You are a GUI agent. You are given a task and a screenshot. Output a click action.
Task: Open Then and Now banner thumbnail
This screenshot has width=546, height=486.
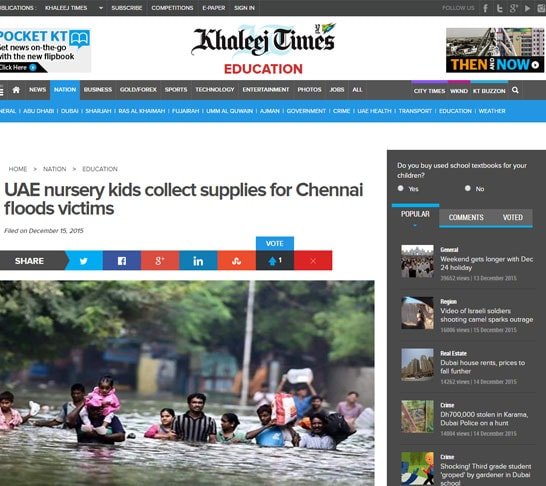tap(495, 50)
